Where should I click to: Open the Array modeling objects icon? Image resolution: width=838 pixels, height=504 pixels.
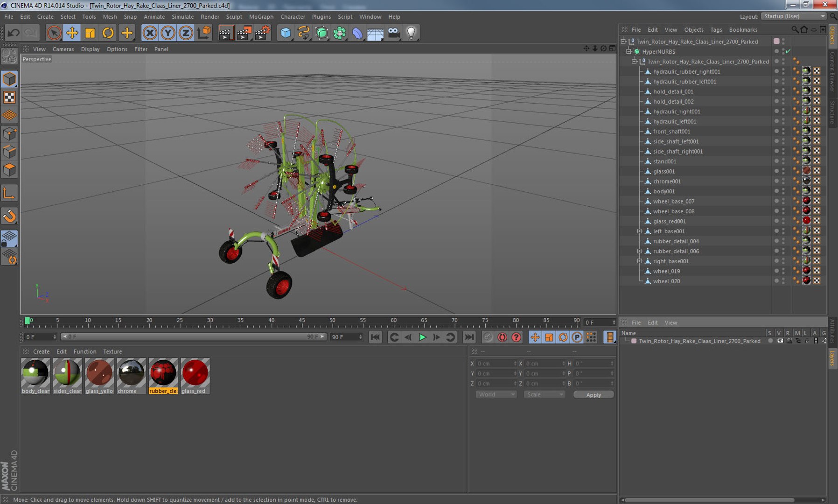tap(340, 33)
